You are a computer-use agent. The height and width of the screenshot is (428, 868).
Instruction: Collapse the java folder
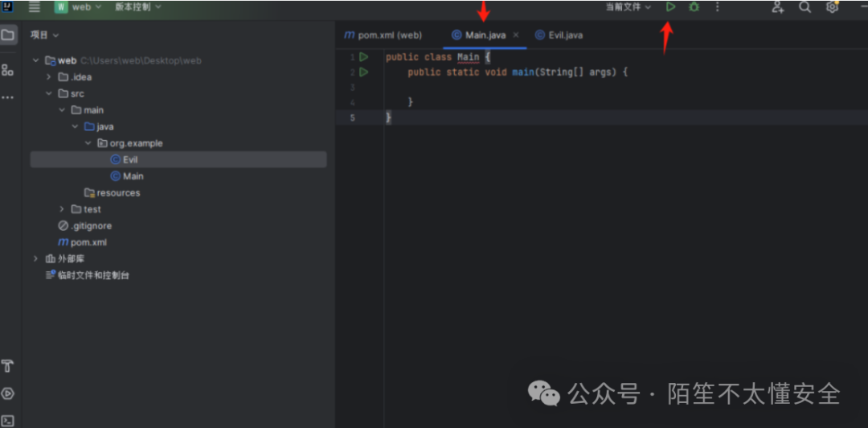point(75,127)
